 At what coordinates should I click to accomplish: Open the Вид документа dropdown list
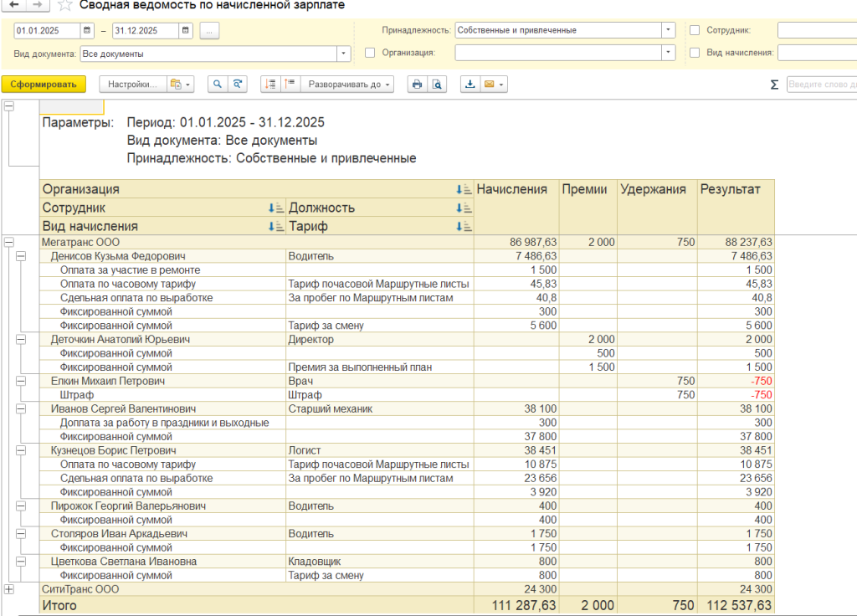pos(343,54)
